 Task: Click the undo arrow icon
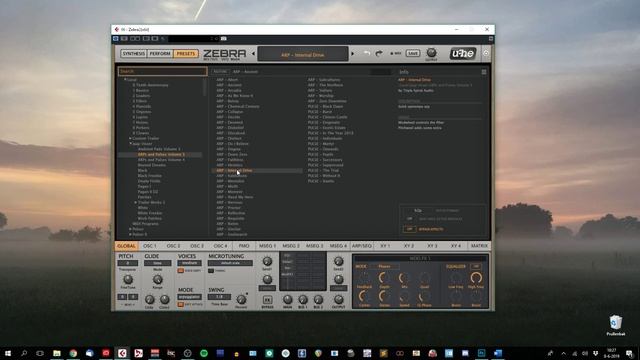coord(367,53)
